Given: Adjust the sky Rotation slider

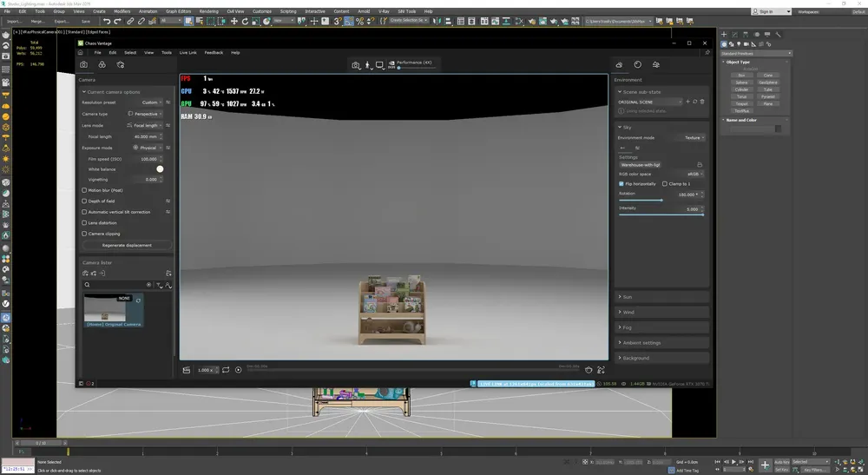Looking at the screenshot, I should [x=641, y=201].
